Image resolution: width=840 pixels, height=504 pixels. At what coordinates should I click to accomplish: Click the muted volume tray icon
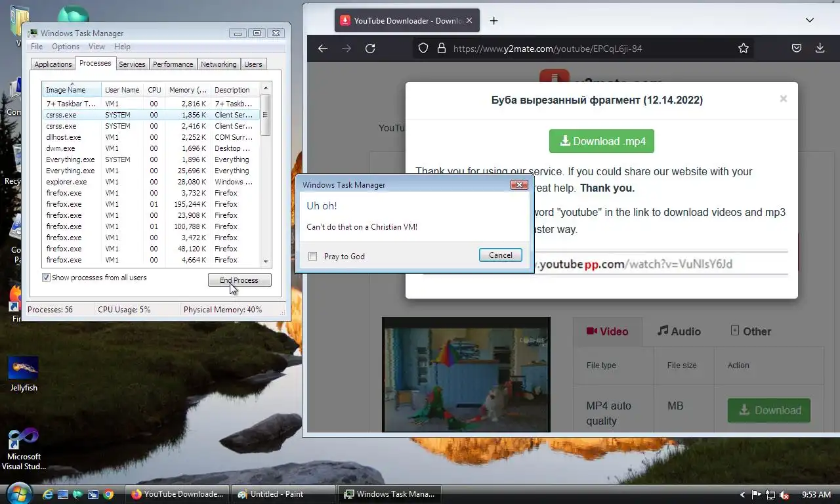click(784, 495)
